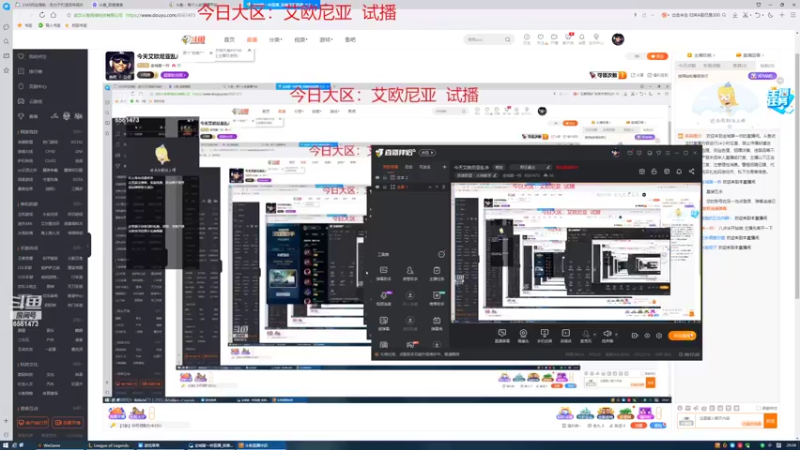Open the browser sidebar favorites star icon
The width and height of the screenshot is (800, 450).
point(6,70)
